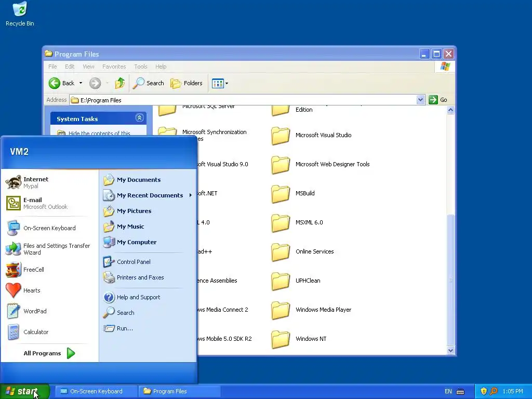Open On-Screen Keyboard from Start menu list
Screen dimensions: 532x399
(49, 228)
